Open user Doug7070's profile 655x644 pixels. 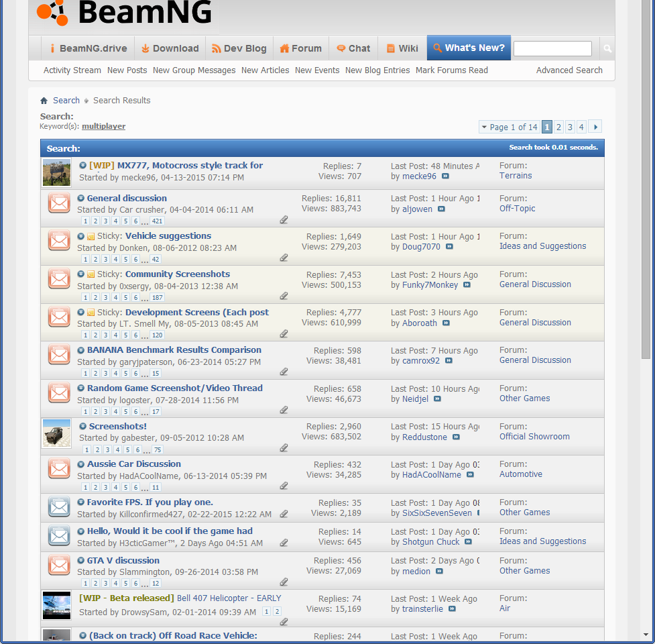tap(421, 247)
